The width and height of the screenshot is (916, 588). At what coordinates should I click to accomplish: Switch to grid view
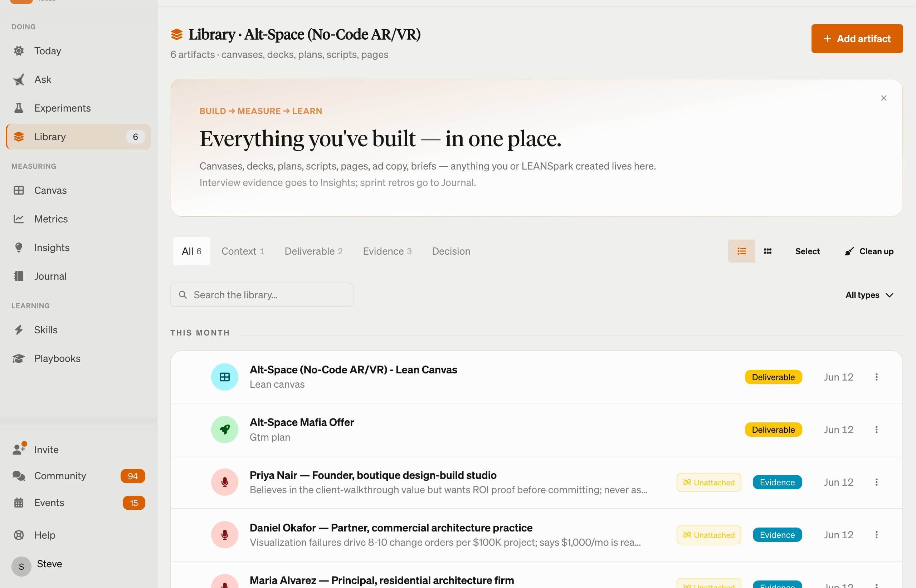point(768,251)
